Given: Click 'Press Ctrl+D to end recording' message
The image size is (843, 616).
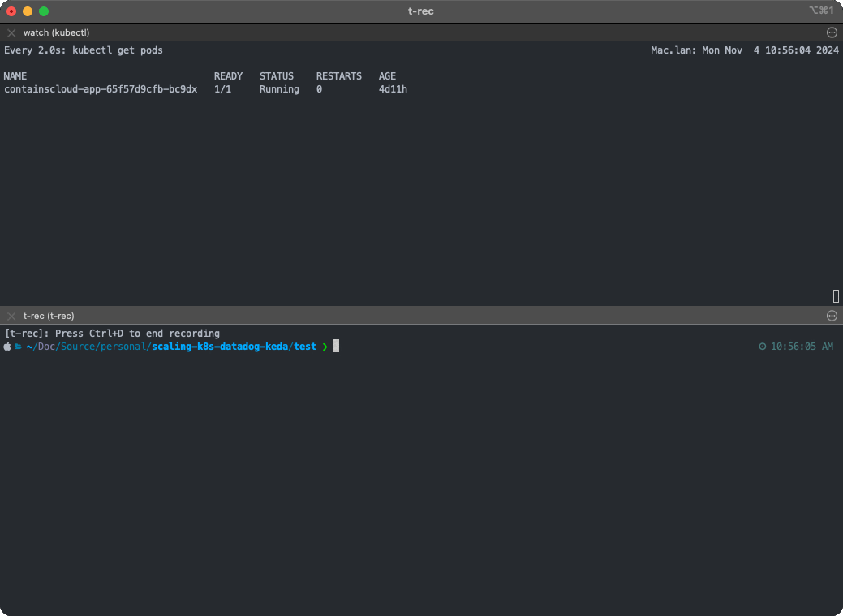Looking at the screenshot, I should [x=137, y=334].
